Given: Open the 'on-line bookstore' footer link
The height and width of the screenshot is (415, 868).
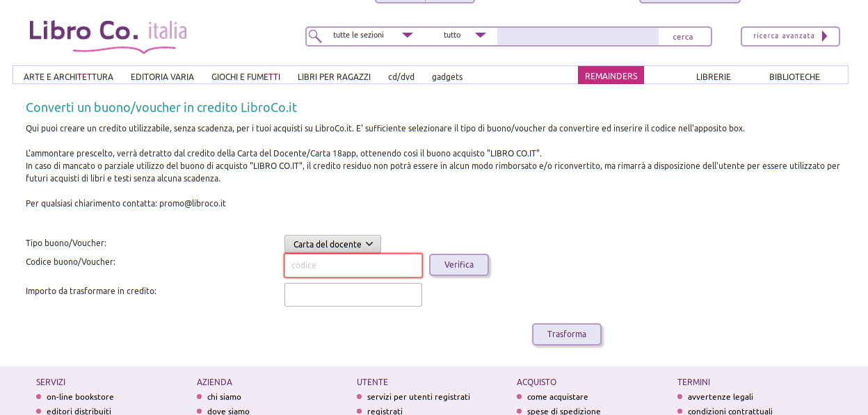Looking at the screenshot, I should 80,397.
